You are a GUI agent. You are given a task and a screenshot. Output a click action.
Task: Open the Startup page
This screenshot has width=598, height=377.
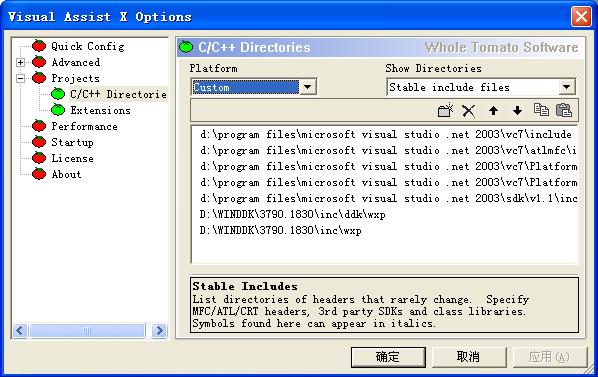(x=72, y=142)
